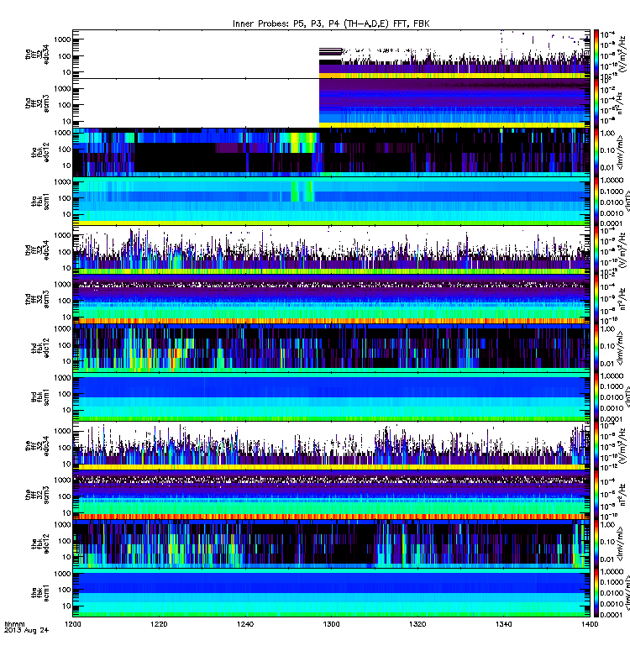
Task: Click the 'the fff 32 scm3' y-axis label
Action: pyautogui.click(x=37, y=494)
